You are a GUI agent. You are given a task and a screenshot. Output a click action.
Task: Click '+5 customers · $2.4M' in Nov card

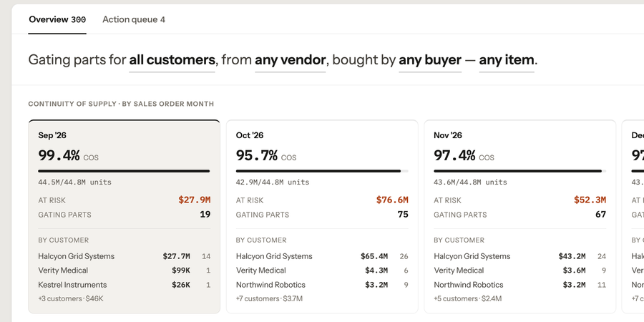468,298
